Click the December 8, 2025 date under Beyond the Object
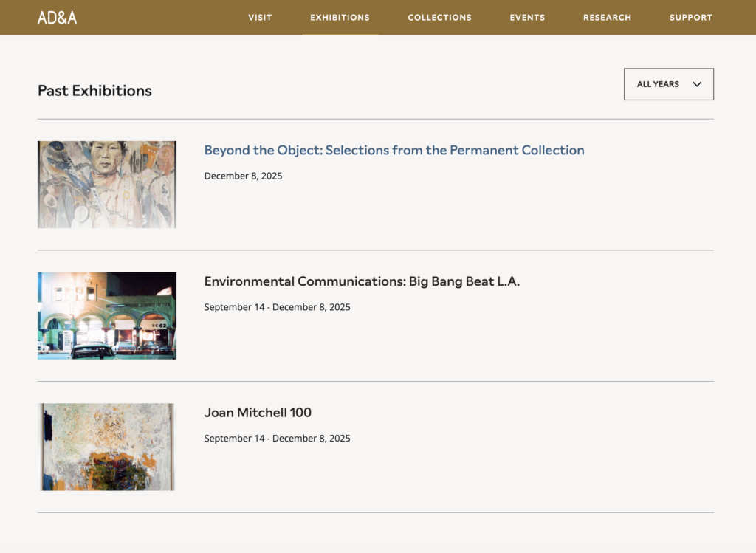This screenshot has width=756, height=553. pyautogui.click(x=243, y=176)
